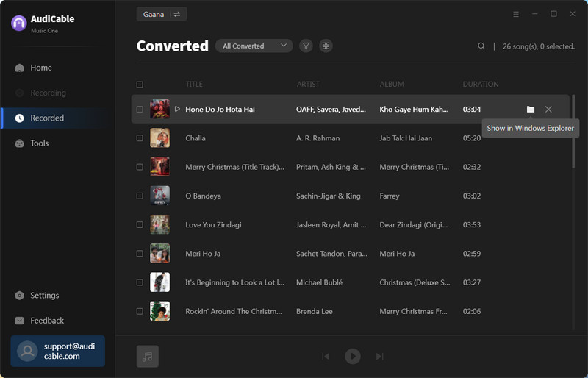This screenshot has height=378, width=588.
Task: Sort by the DURATION column header
Action: pyautogui.click(x=481, y=85)
